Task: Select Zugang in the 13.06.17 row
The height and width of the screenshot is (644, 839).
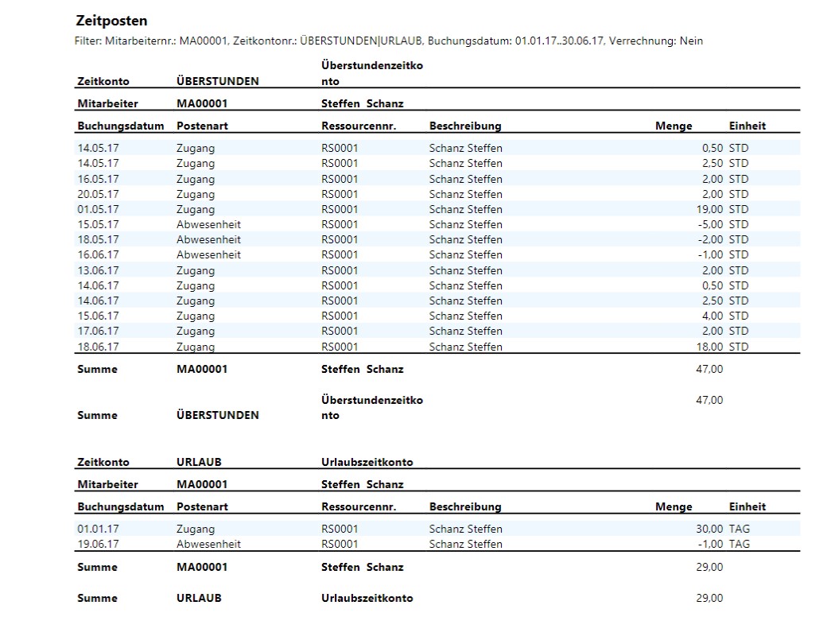Action: pyautogui.click(x=196, y=270)
